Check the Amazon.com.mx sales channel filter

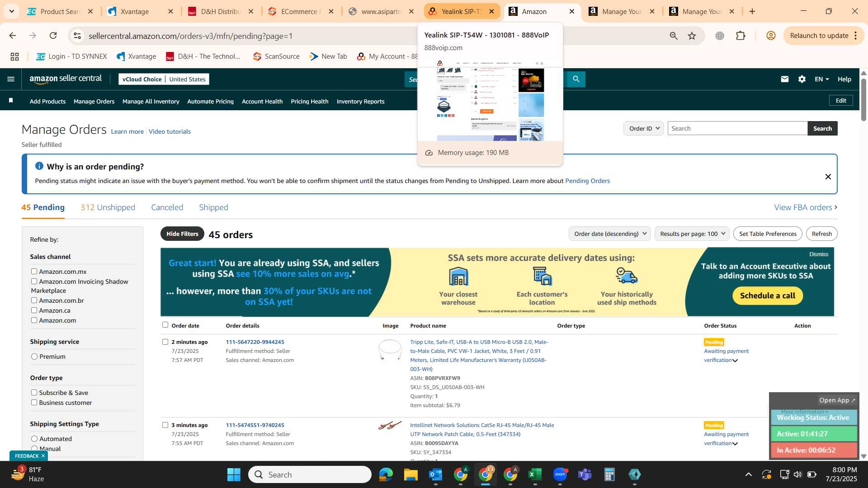(x=34, y=271)
